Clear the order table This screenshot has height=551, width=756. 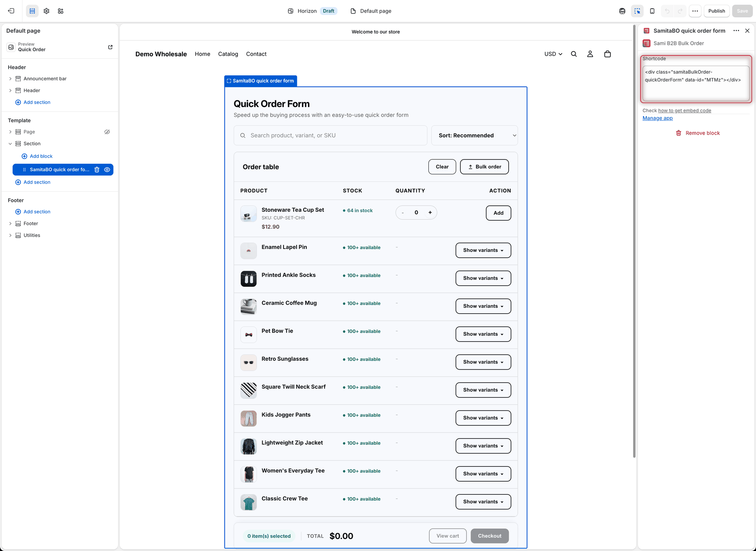(x=442, y=167)
